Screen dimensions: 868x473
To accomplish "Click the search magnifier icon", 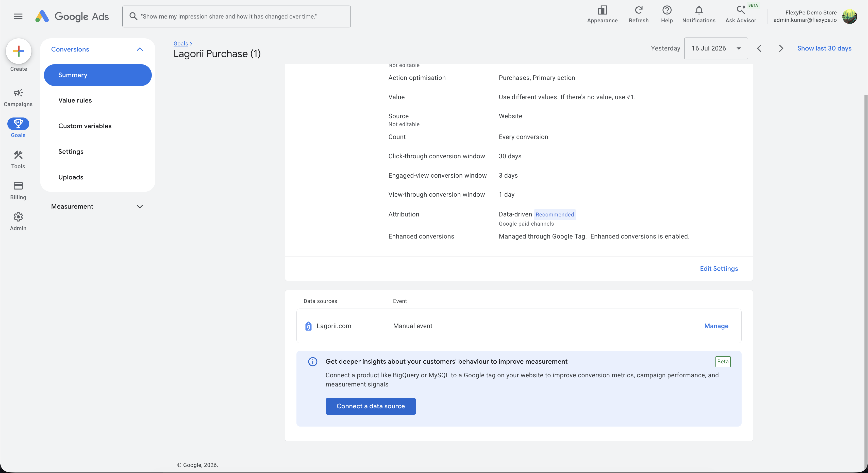I will (133, 16).
